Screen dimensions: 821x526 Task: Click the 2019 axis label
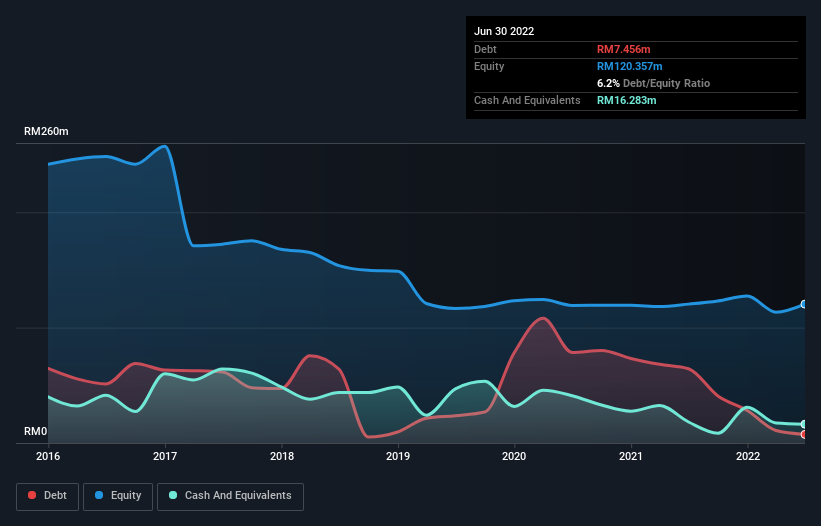pos(398,456)
